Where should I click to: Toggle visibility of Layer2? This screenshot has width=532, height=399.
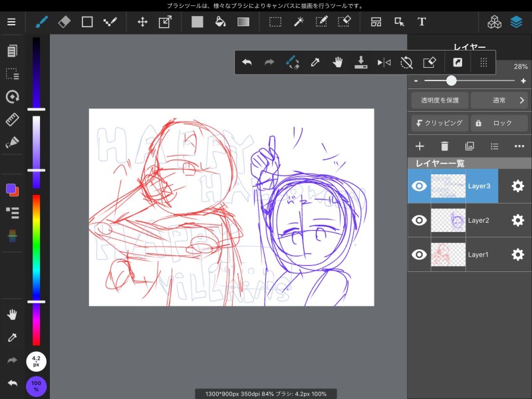tap(419, 220)
